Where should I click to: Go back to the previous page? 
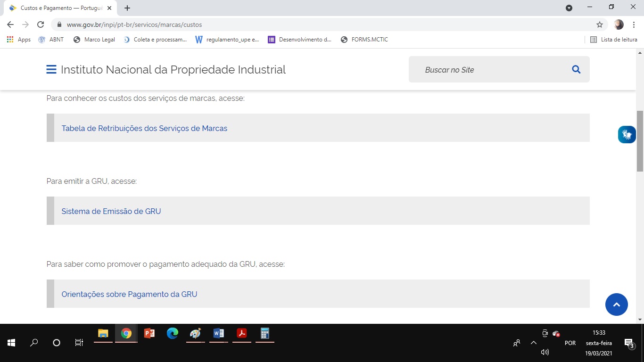10,25
